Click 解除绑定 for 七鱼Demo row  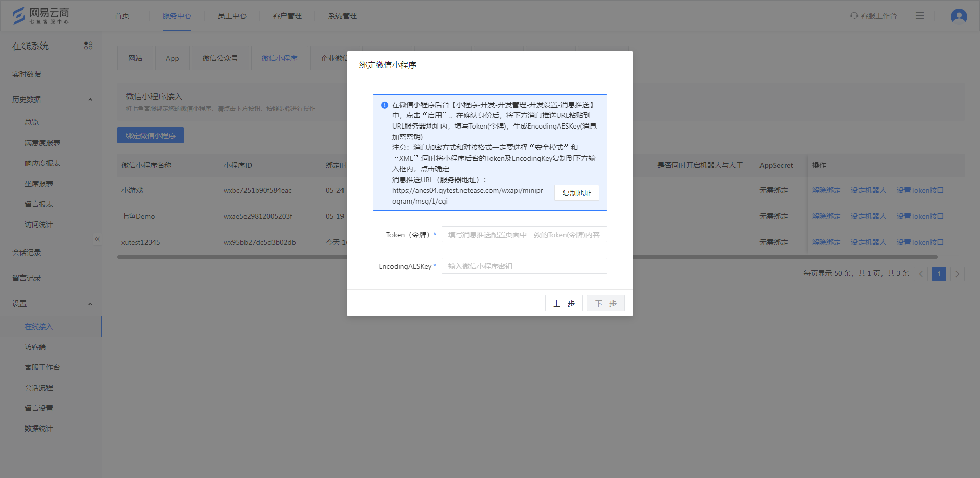pos(826,216)
